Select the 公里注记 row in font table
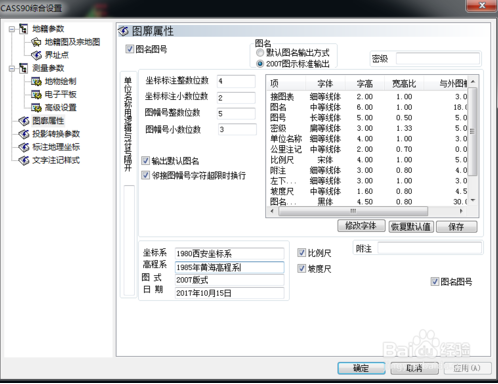Screen dimensions: 498x384 tap(368, 149)
